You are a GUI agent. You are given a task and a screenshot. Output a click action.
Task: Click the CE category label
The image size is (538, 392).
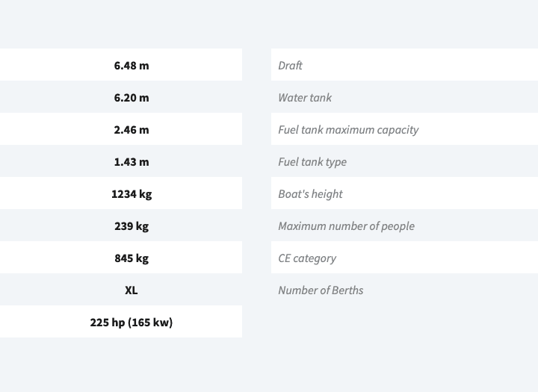[307, 258]
